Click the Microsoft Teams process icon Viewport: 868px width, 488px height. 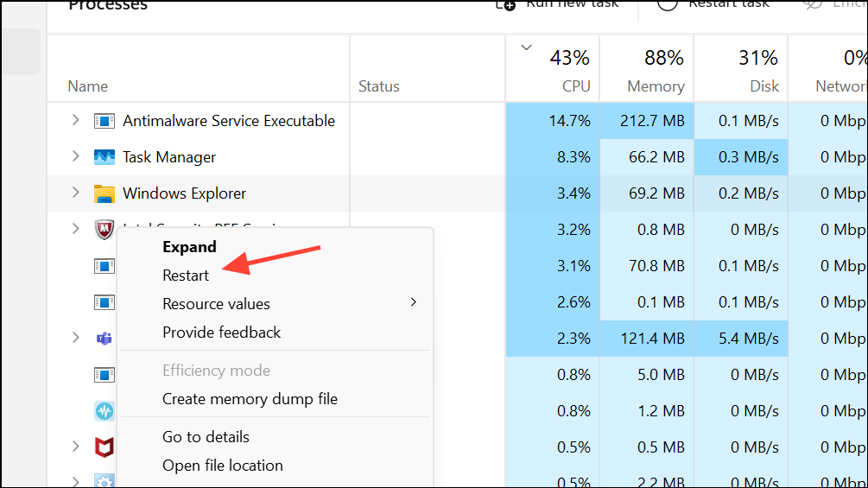[x=104, y=338]
